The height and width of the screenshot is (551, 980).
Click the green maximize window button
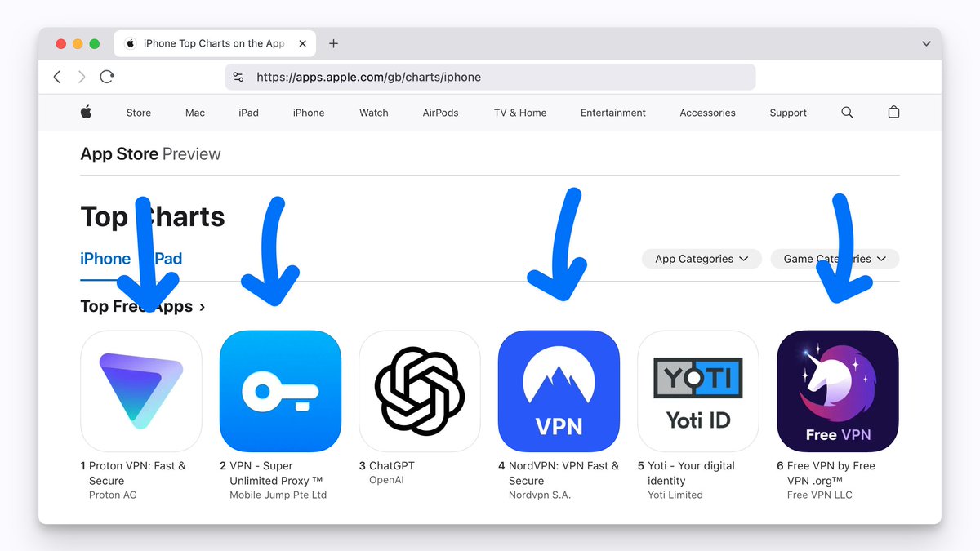coord(94,44)
